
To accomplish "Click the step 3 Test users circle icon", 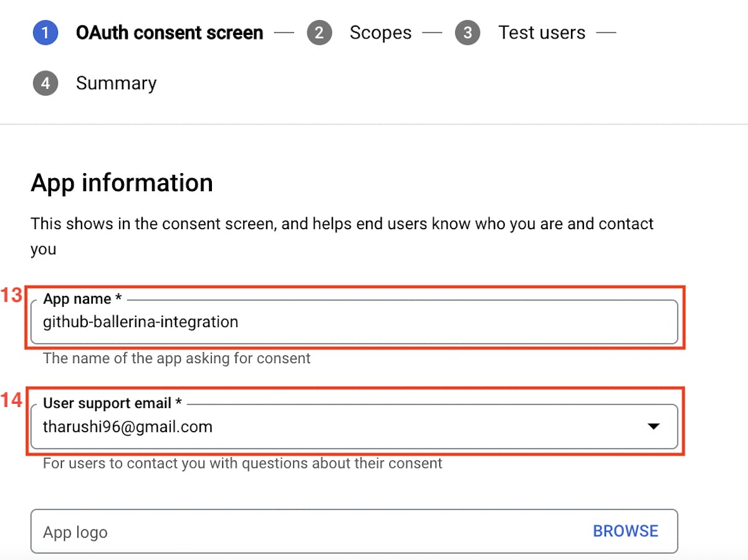I will click(468, 32).
